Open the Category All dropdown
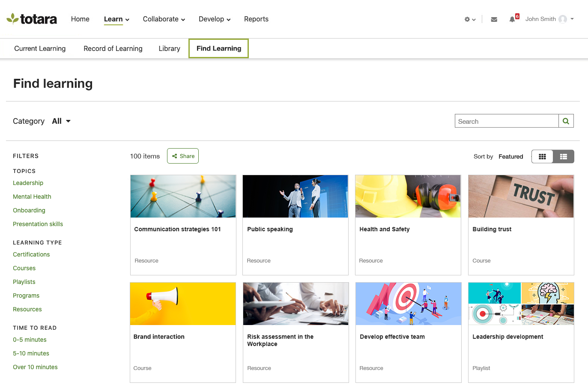The height and width of the screenshot is (385, 588). click(61, 121)
